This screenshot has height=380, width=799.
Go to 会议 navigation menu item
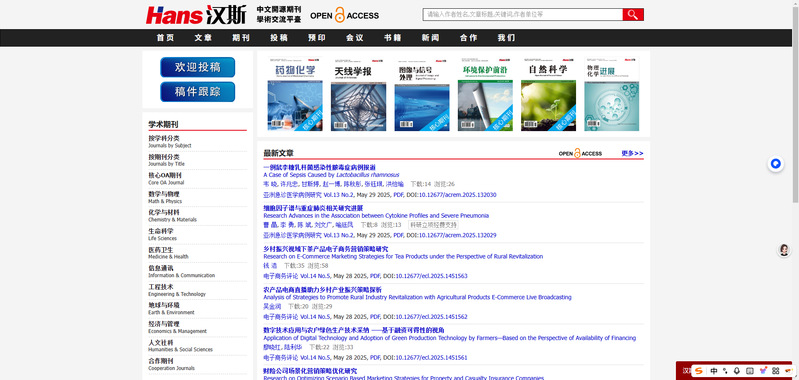[355, 38]
